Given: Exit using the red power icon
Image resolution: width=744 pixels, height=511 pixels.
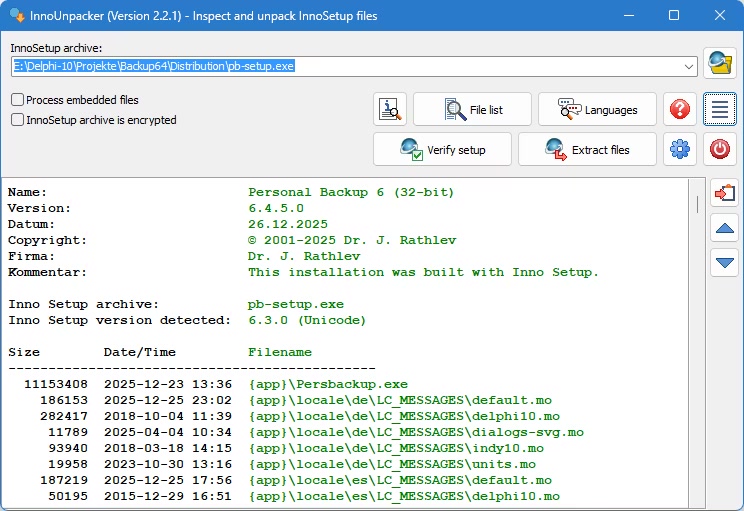Looking at the screenshot, I should coord(719,149).
